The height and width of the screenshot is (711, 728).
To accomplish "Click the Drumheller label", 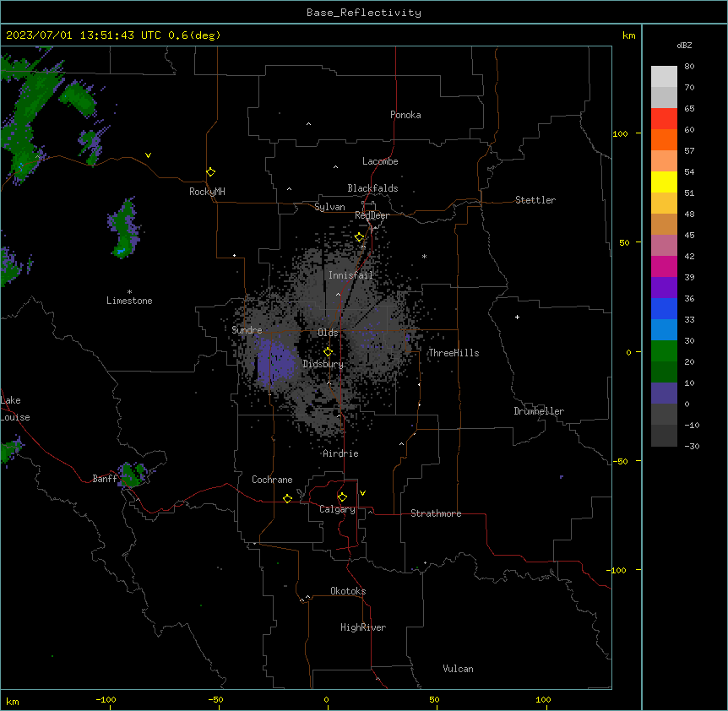I will [x=539, y=411].
